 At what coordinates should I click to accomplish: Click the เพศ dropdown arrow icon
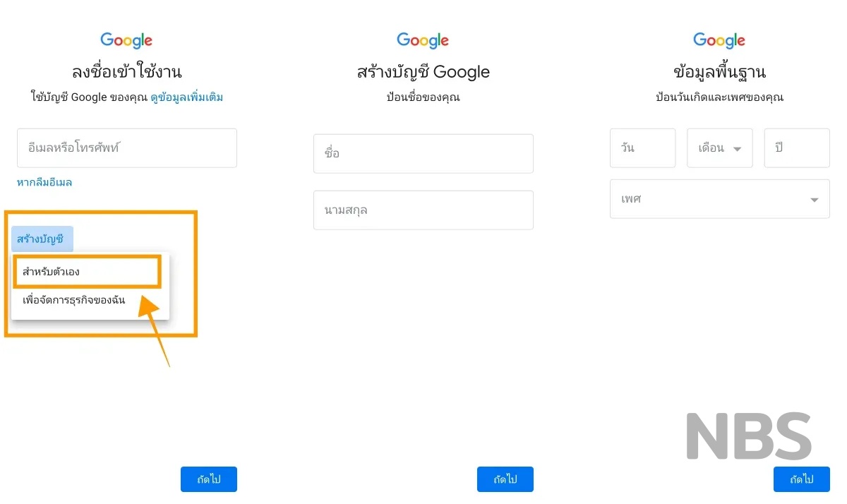[815, 200]
